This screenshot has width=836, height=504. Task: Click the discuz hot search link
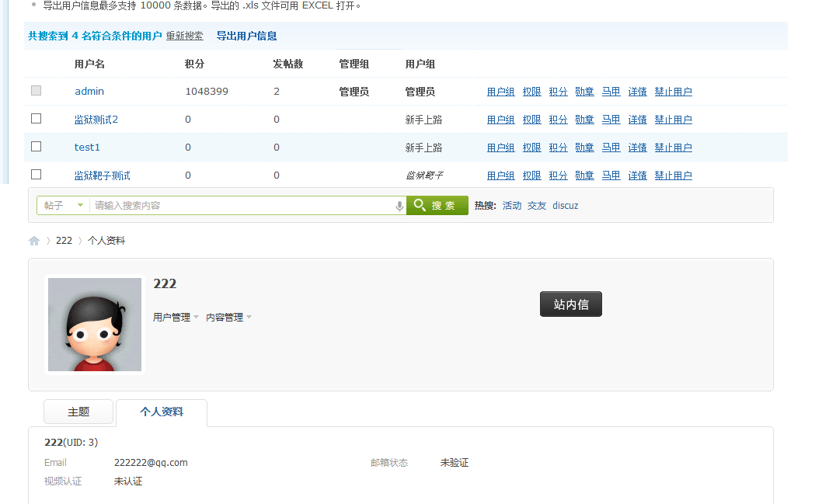[565, 206]
